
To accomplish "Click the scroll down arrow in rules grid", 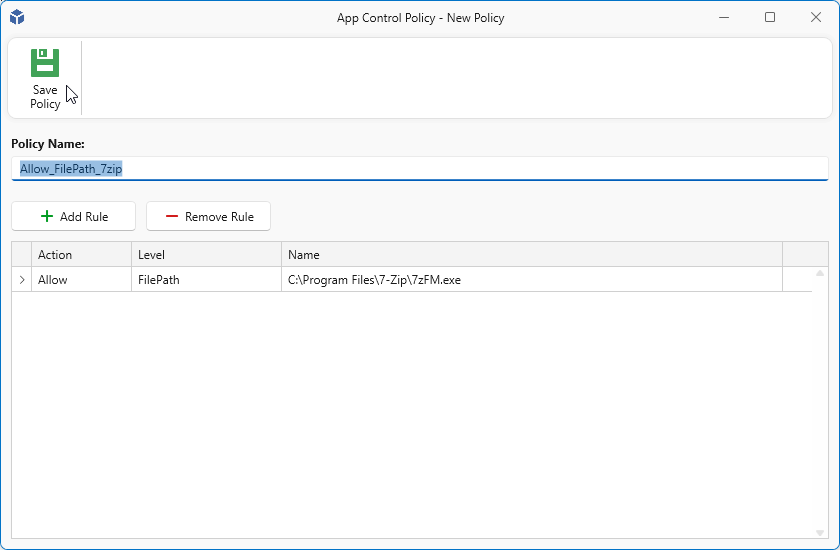I will click(820, 532).
